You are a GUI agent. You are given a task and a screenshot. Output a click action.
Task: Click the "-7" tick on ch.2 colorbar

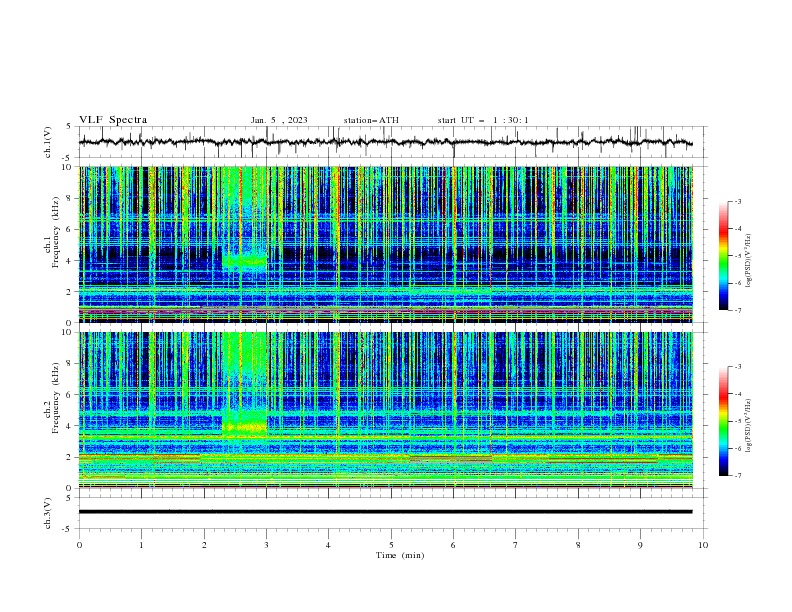pyautogui.click(x=738, y=476)
